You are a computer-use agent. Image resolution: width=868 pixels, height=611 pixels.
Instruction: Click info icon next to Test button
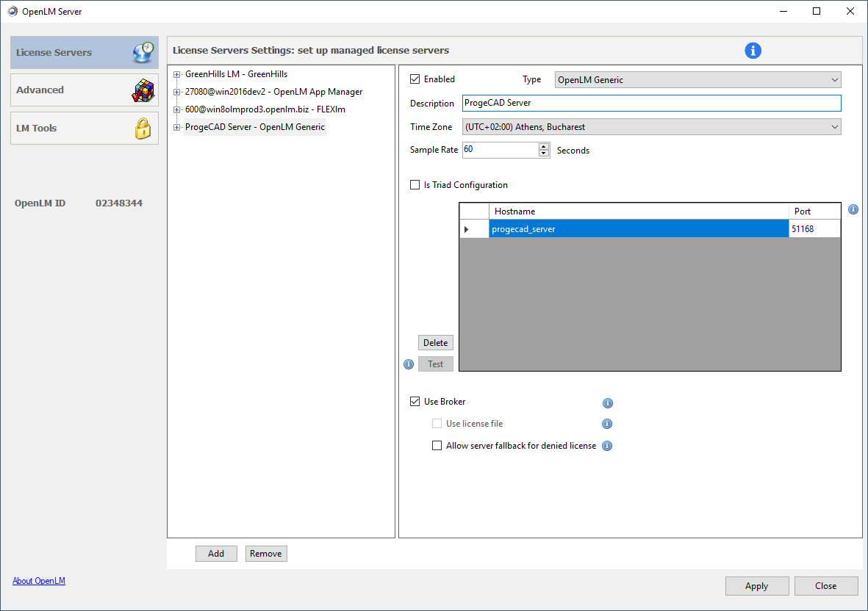click(x=409, y=364)
